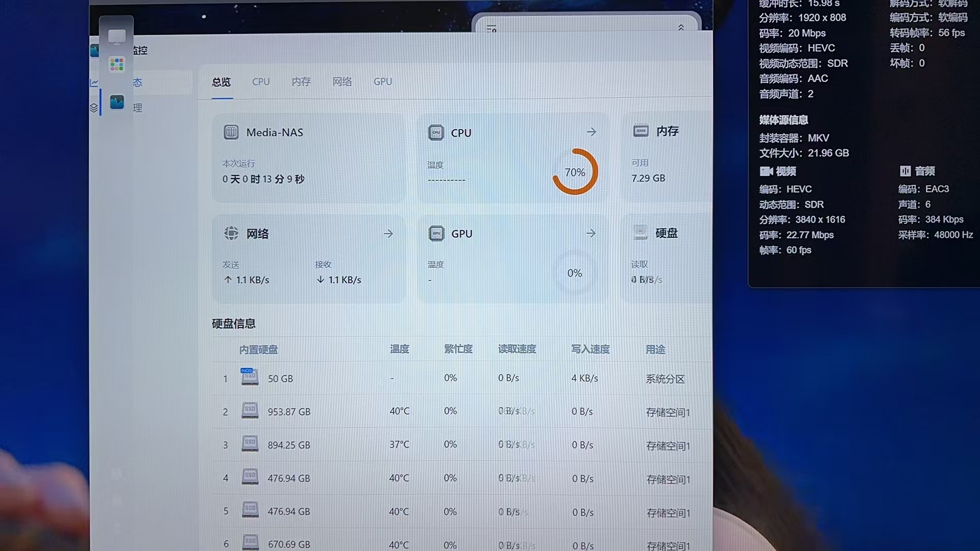Open the colorful app grid launcher icon
The height and width of the screenshot is (551, 980).
117,64
